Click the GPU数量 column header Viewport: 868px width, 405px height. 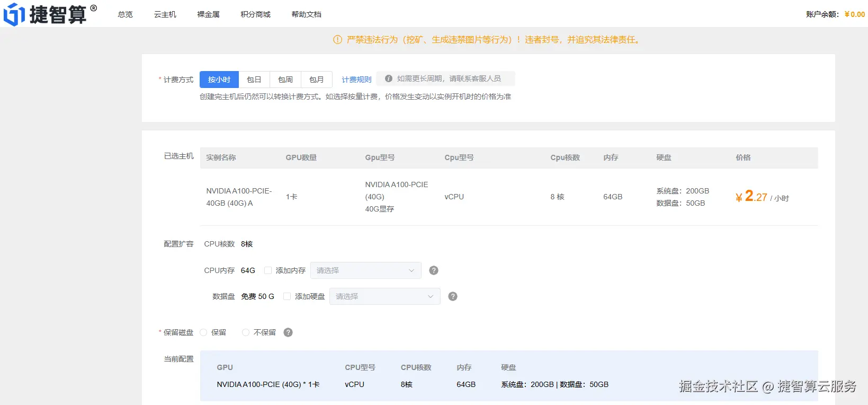point(301,157)
